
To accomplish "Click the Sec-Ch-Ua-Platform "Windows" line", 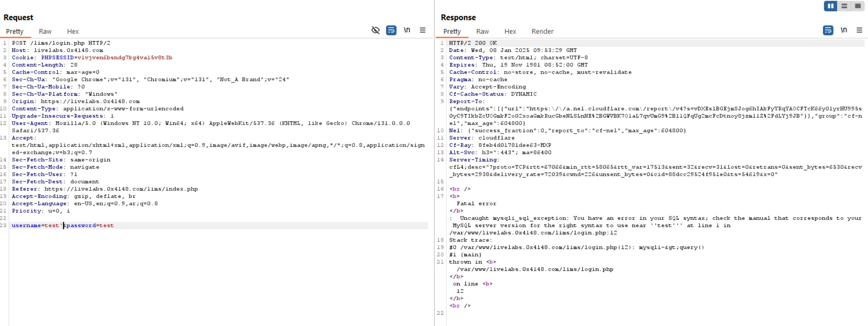I will pos(64,94).
